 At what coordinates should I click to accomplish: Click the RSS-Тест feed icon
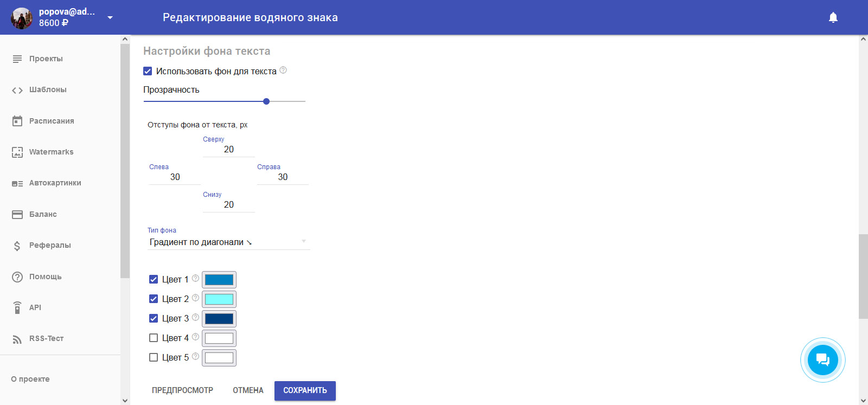click(17, 339)
